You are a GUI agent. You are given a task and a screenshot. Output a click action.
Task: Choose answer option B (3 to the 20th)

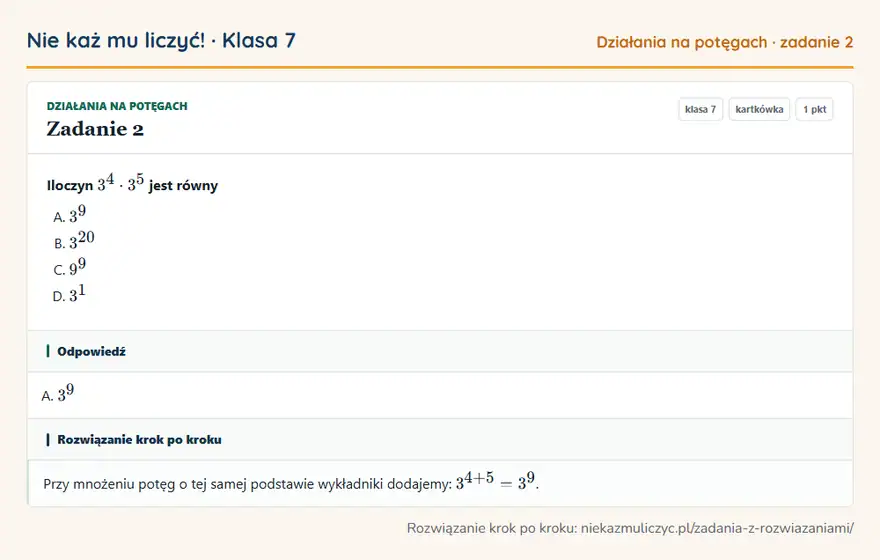click(x=74, y=240)
